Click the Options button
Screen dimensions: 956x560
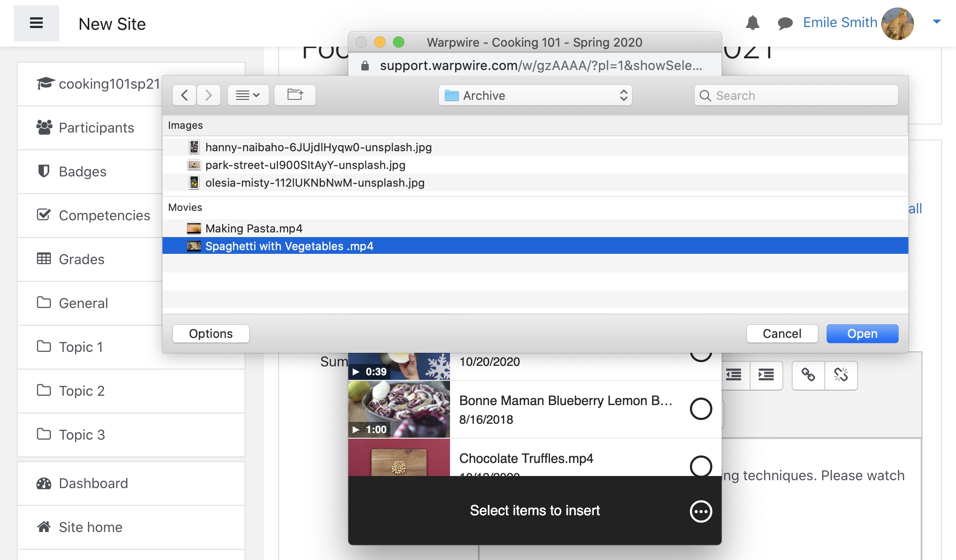(210, 333)
